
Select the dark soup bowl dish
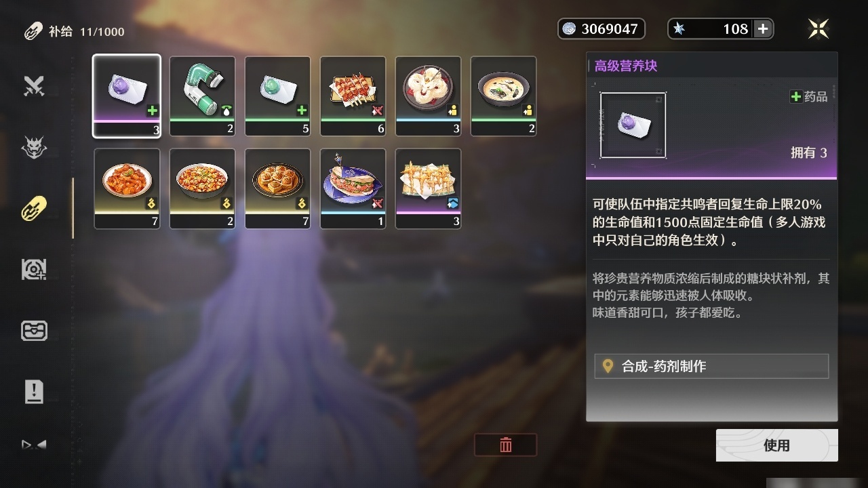click(503, 96)
